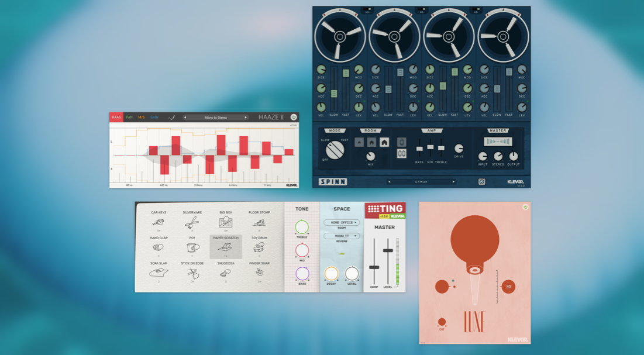Click the Drive knob in Spinn Amp
The height and width of the screenshot is (355, 644).
click(x=459, y=149)
